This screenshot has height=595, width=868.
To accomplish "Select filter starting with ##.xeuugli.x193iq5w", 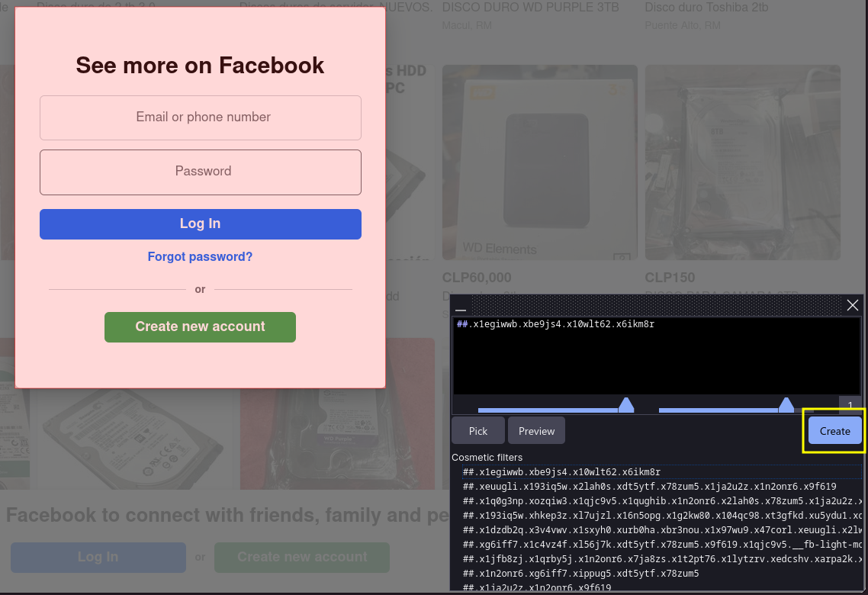I will (662, 487).
